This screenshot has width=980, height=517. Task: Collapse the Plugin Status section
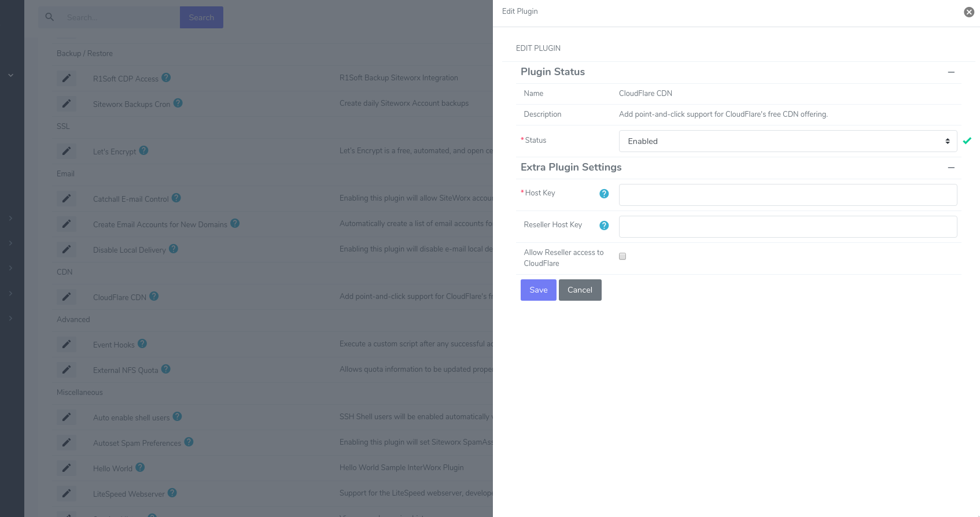tap(951, 72)
